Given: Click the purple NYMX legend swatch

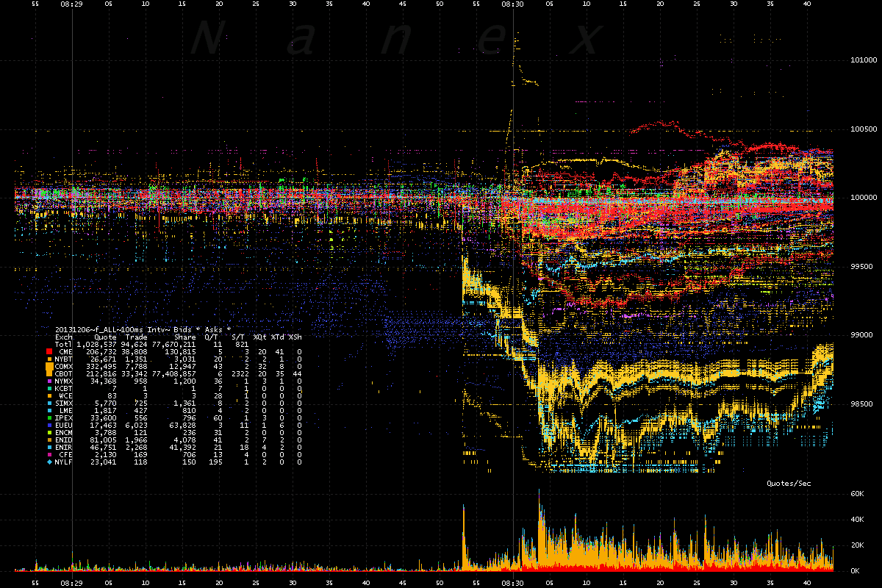Looking at the screenshot, I should tap(49, 381).
